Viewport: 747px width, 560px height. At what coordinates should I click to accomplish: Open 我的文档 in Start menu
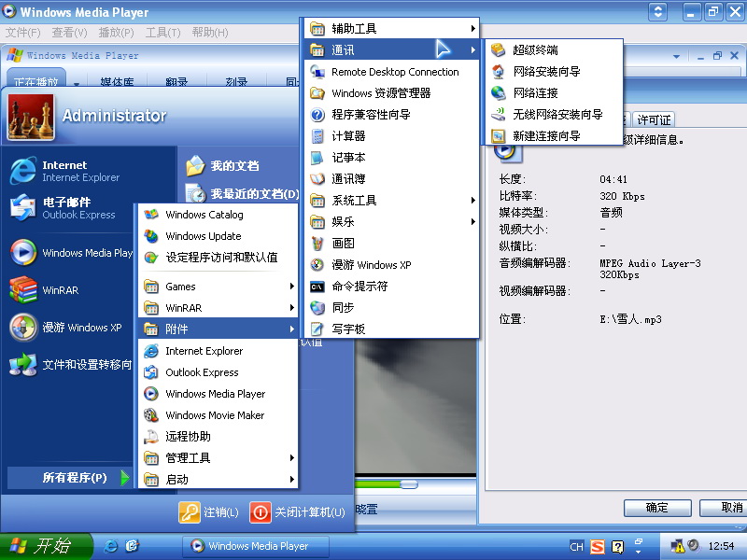click(x=222, y=166)
